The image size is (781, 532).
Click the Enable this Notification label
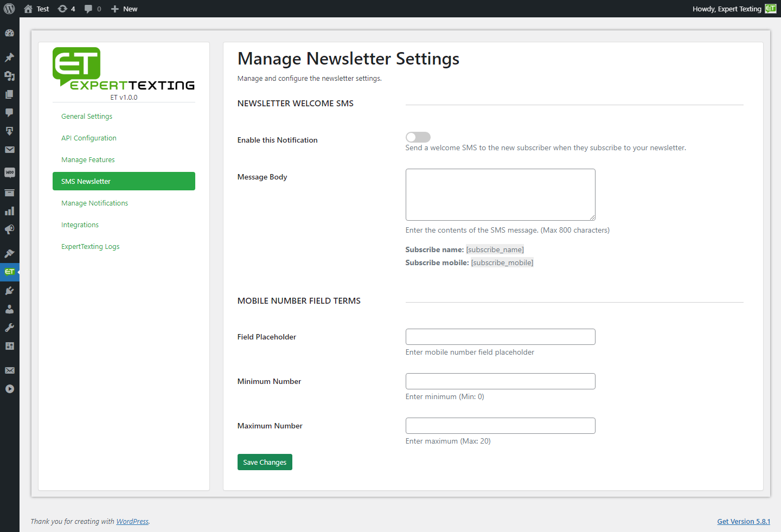tap(278, 140)
